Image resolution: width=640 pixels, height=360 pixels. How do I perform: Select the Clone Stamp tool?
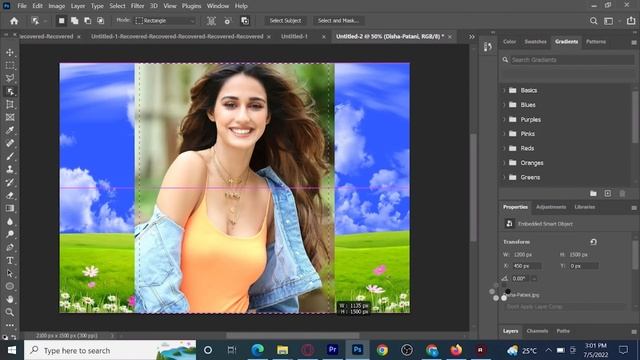tap(10, 169)
